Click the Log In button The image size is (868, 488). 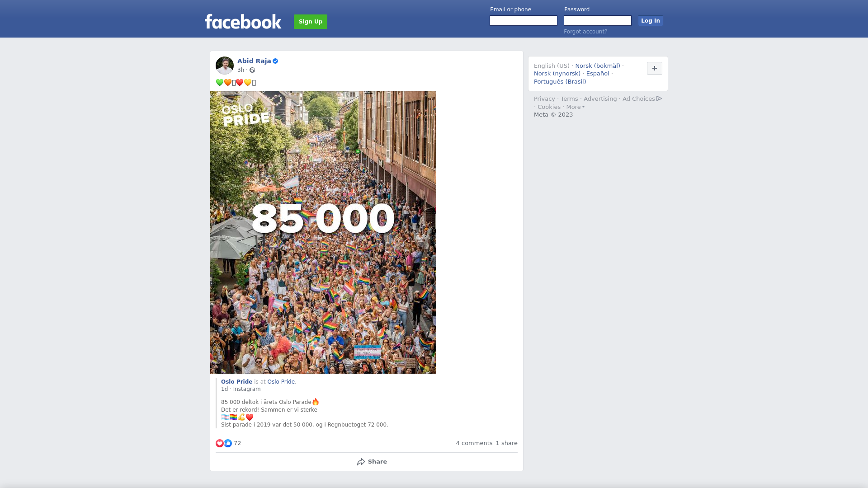651,21
